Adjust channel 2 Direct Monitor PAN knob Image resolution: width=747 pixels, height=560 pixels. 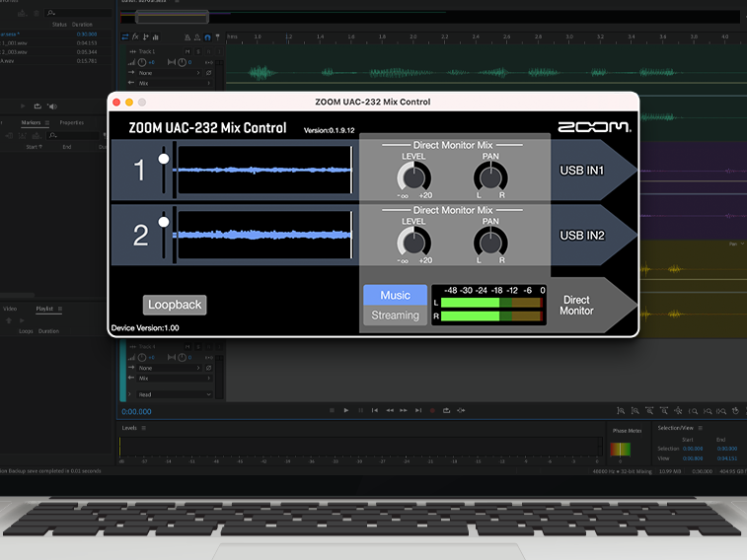490,243
